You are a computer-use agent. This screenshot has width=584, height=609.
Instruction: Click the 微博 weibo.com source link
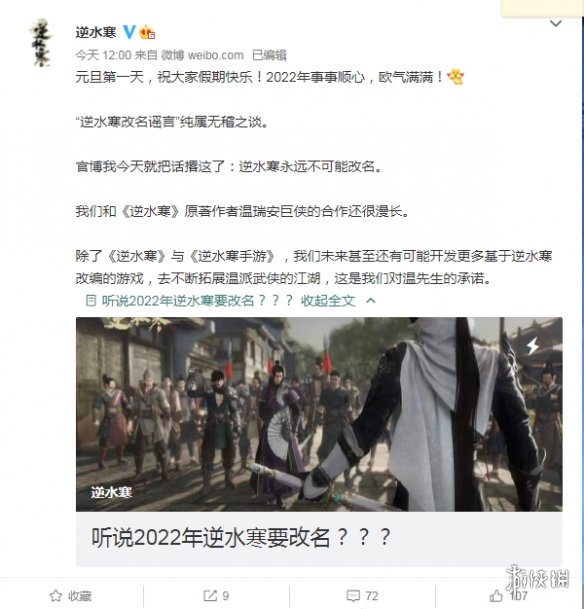coord(202,55)
